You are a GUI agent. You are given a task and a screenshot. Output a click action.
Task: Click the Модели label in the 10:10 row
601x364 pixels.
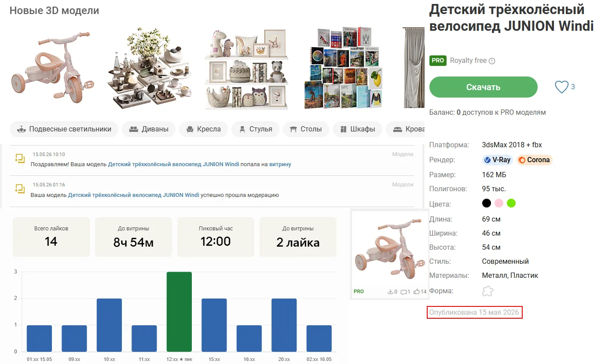[x=403, y=154]
